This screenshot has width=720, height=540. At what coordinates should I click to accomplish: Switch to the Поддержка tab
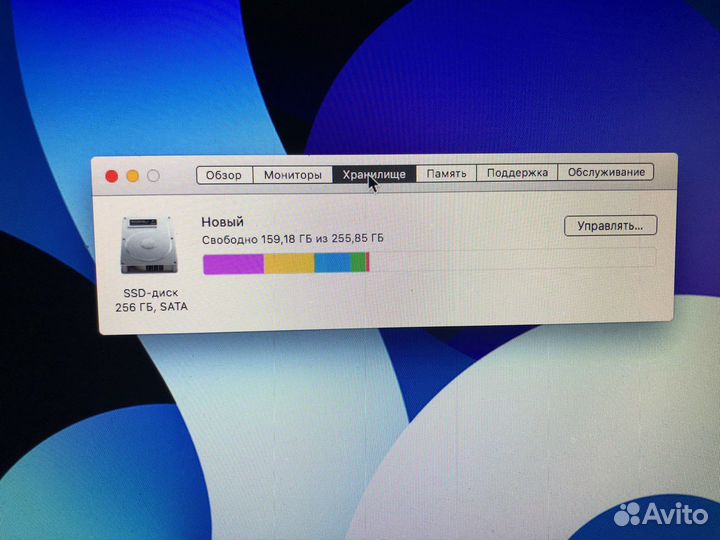tap(517, 173)
